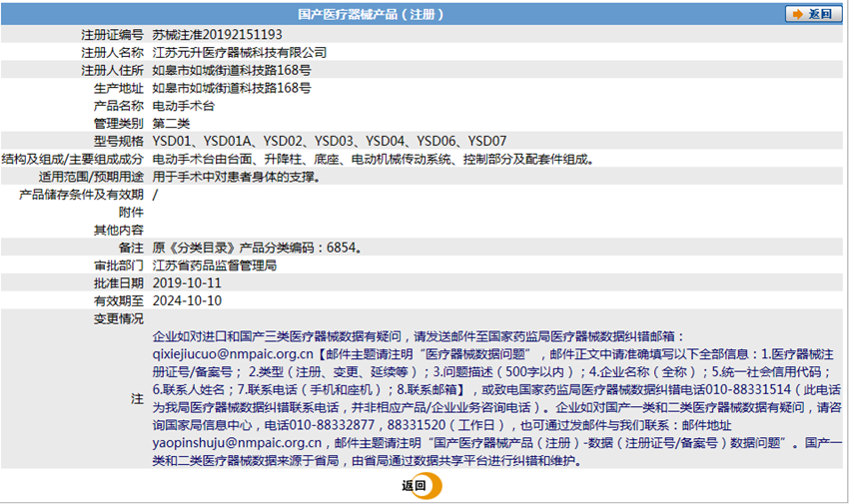Viewport: 849px width, 504px height.
Task: Click the 注册人住所 address value
Action: [x=232, y=70]
